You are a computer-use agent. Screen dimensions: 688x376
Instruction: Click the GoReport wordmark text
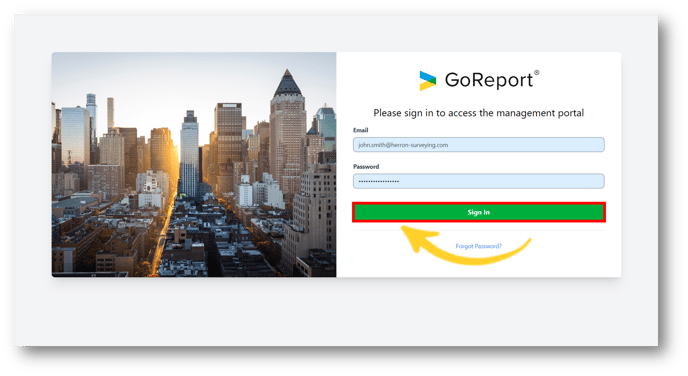click(x=489, y=80)
